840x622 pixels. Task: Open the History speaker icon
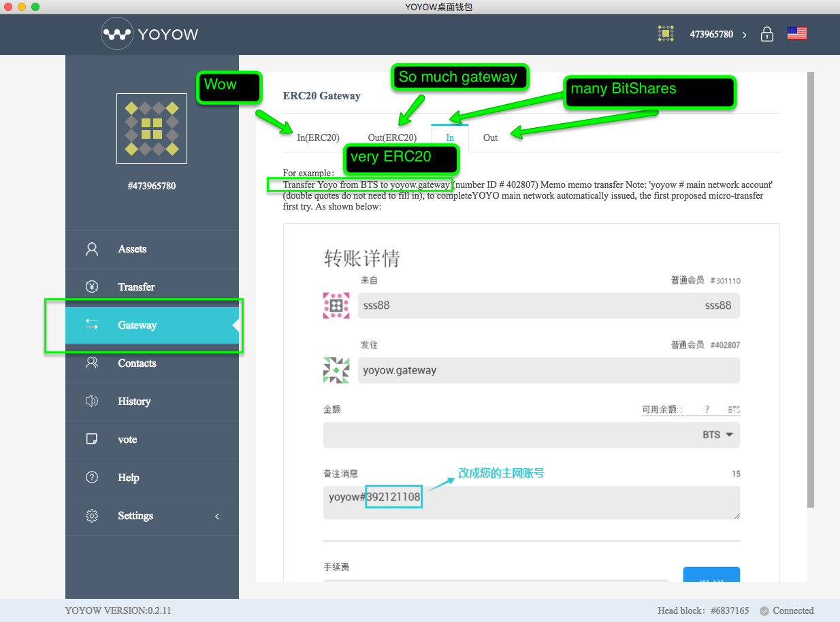tap(92, 402)
